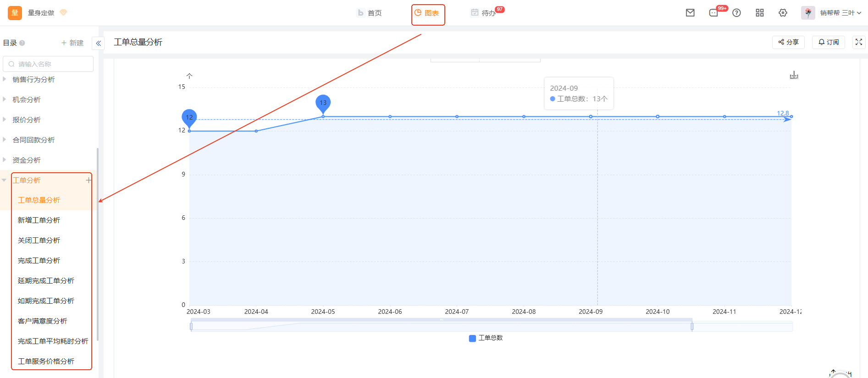
Task: Click the 分享 button
Action: point(788,42)
